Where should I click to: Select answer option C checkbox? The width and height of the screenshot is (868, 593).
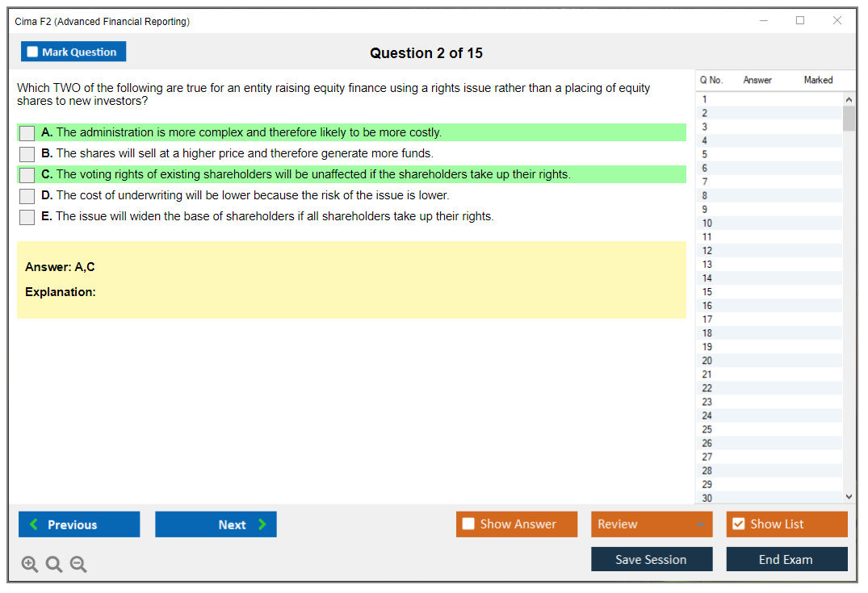[x=27, y=175]
